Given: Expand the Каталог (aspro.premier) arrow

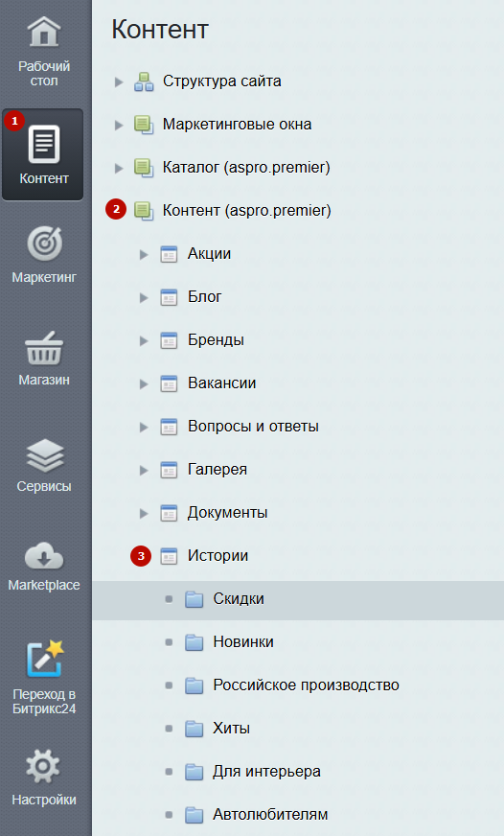Looking at the screenshot, I should 119,169.
